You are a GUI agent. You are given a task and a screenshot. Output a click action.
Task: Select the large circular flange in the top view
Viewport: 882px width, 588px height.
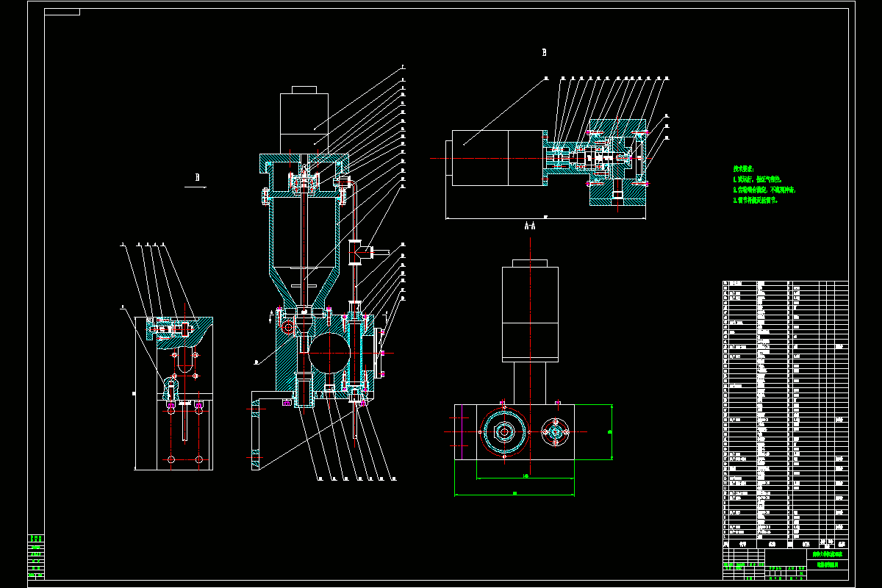coord(505,433)
